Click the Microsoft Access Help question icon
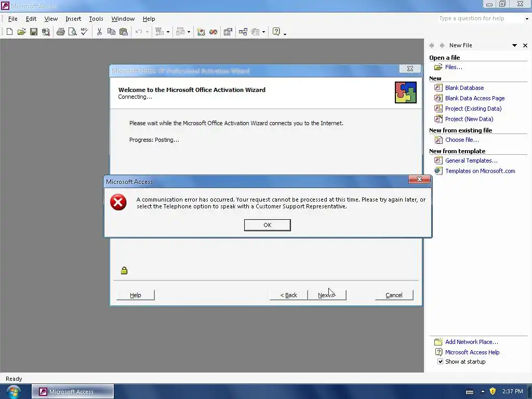Viewport: 532px width, 399px height. [x=276, y=32]
